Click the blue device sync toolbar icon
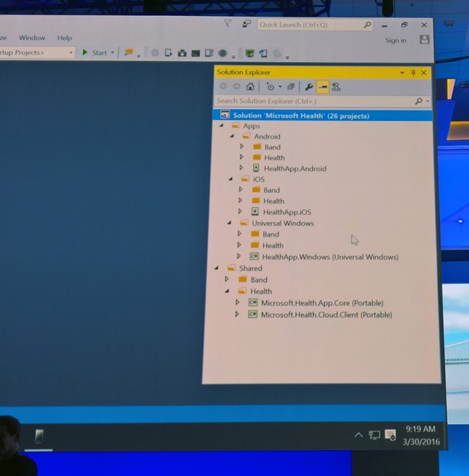Viewport: 469px width, 476px height. pyautogui.click(x=263, y=54)
